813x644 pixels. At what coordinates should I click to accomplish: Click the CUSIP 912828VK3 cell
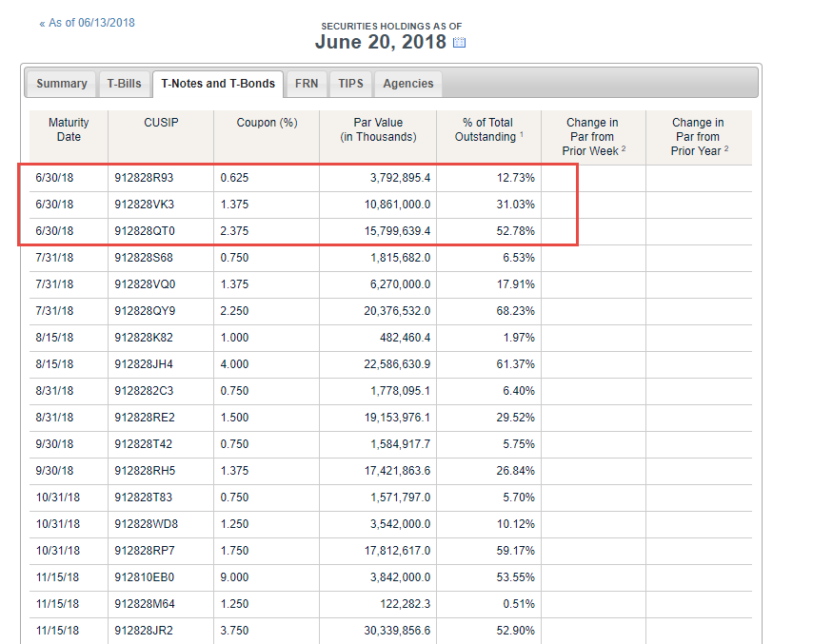[144, 205]
